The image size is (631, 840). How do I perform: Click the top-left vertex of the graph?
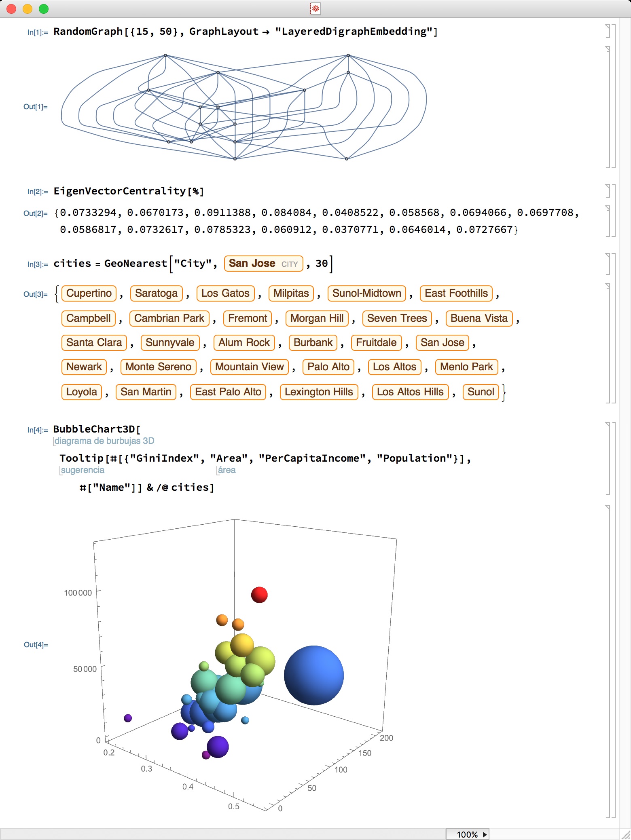pos(165,55)
